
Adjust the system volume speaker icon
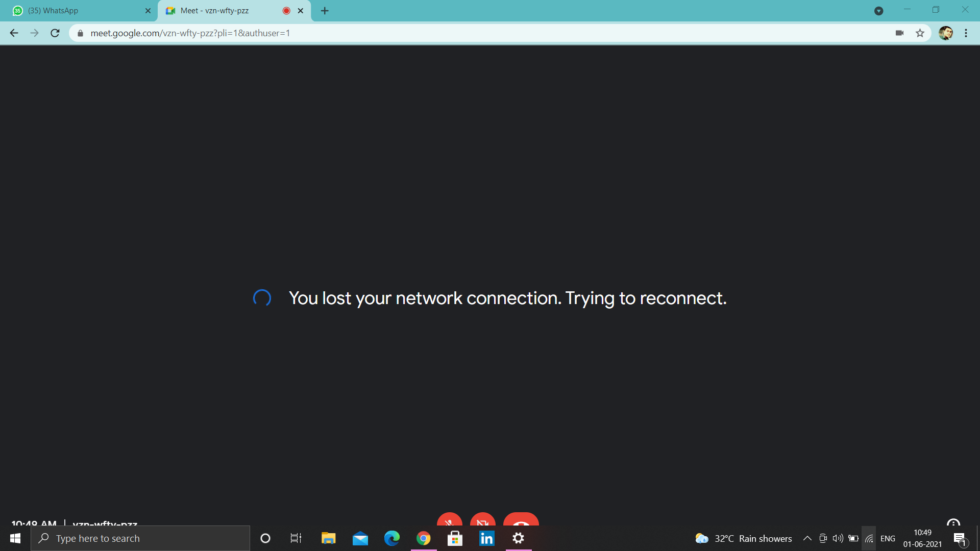click(838, 538)
